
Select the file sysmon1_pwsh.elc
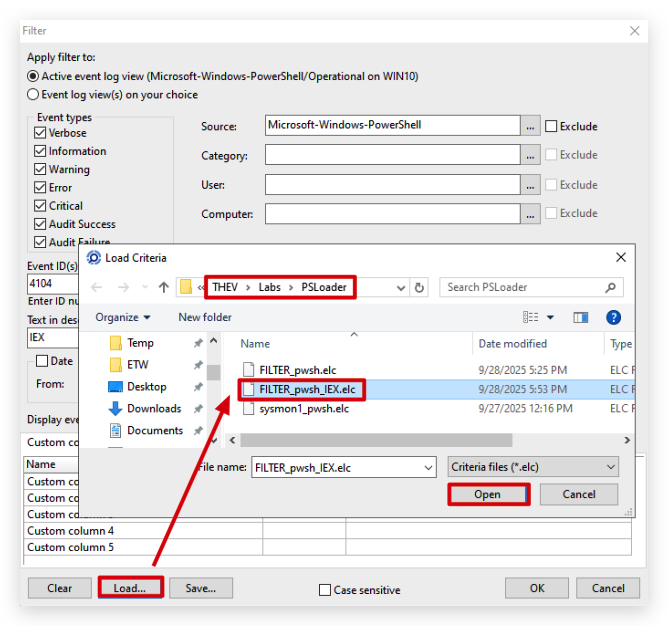[304, 409]
